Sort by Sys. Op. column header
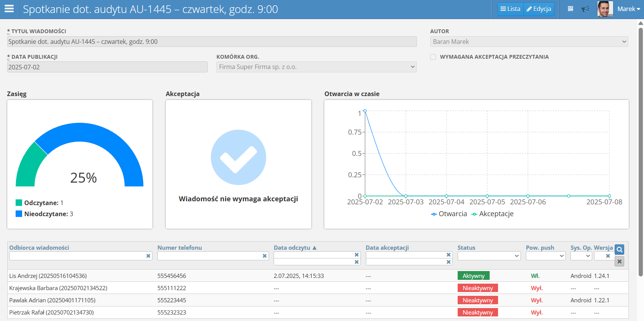This screenshot has width=644, height=321. tap(581, 247)
